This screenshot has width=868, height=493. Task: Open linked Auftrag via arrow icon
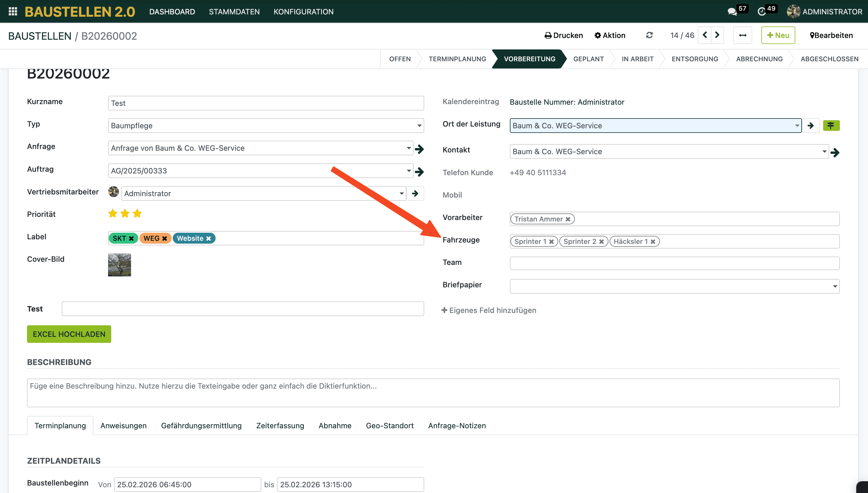tap(419, 172)
